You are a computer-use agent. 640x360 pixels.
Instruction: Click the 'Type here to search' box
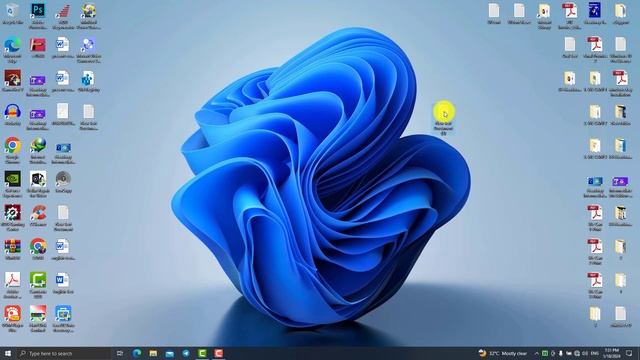click(64, 353)
